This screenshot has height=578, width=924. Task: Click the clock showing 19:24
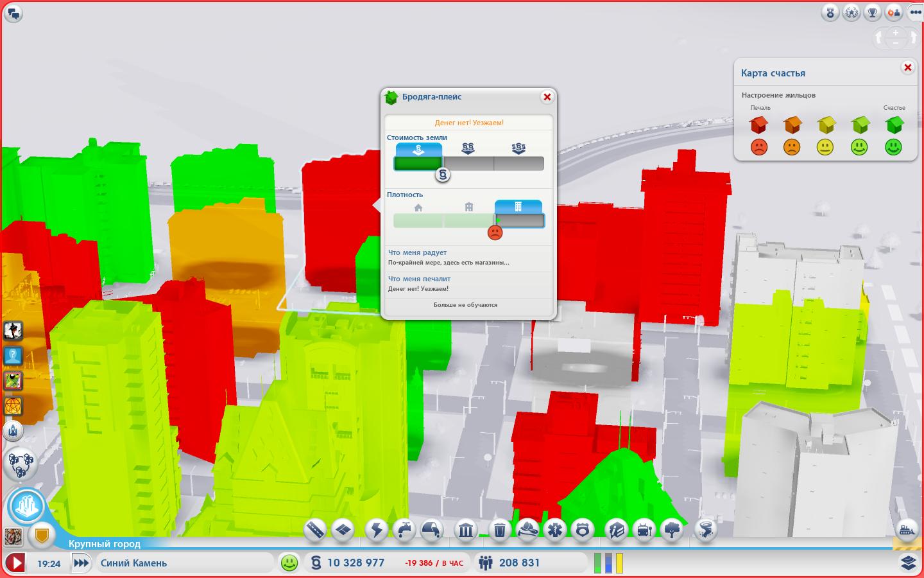49,564
